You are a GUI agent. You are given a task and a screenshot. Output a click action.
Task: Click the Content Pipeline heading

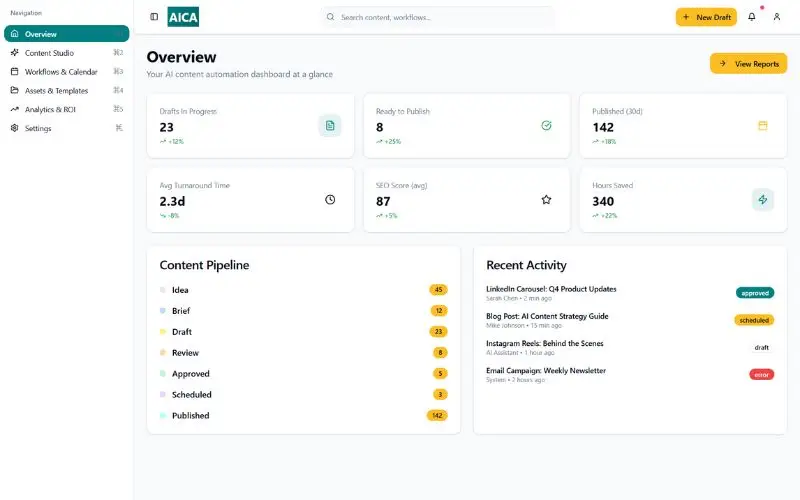tap(204, 265)
